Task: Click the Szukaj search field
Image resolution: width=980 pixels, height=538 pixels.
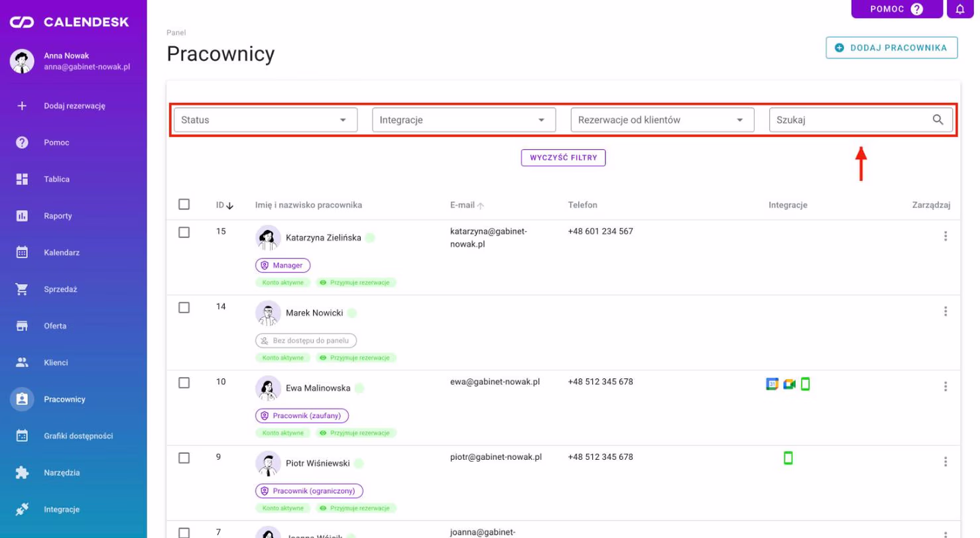Action: pos(861,120)
